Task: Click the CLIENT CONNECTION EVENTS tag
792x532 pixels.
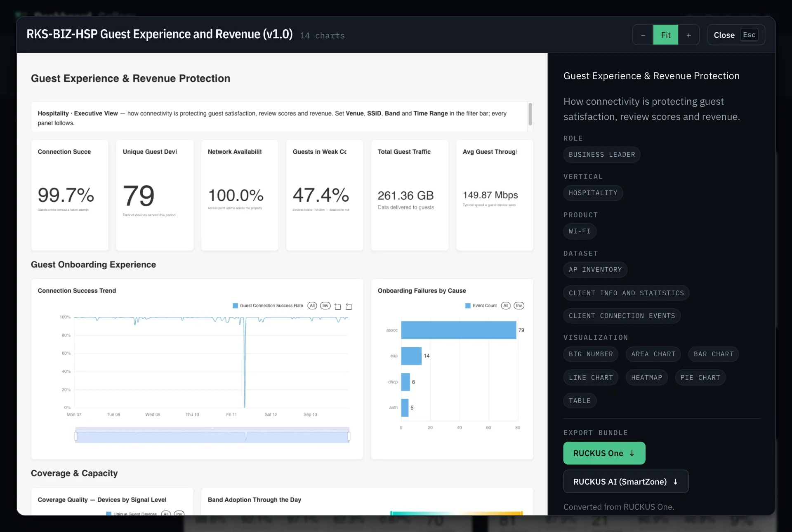Action: (x=622, y=316)
